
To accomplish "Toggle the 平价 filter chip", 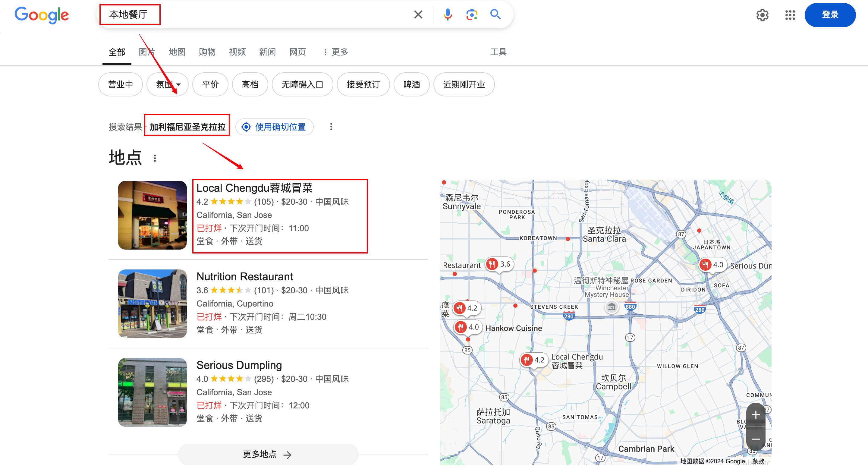I will [x=210, y=84].
